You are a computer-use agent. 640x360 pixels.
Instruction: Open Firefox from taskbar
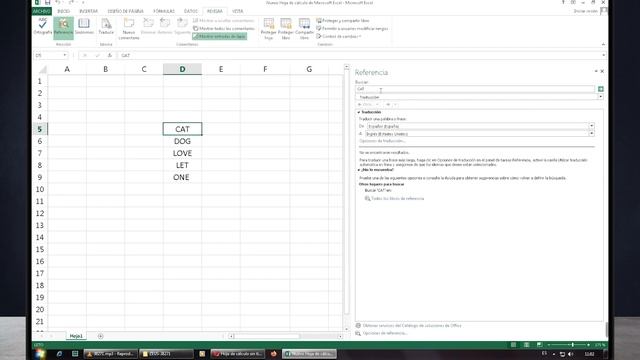(x=274, y=354)
